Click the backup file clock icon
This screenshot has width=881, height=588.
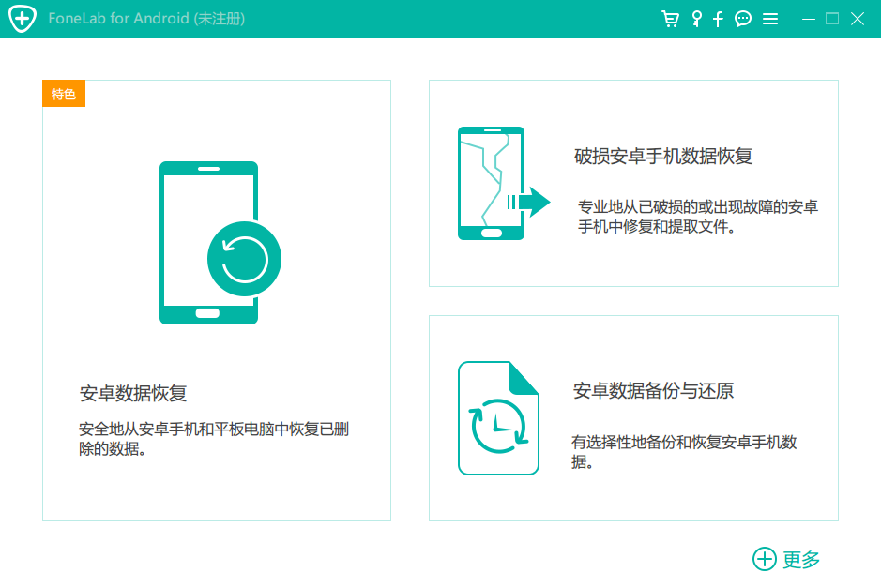[x=498, y=418]
